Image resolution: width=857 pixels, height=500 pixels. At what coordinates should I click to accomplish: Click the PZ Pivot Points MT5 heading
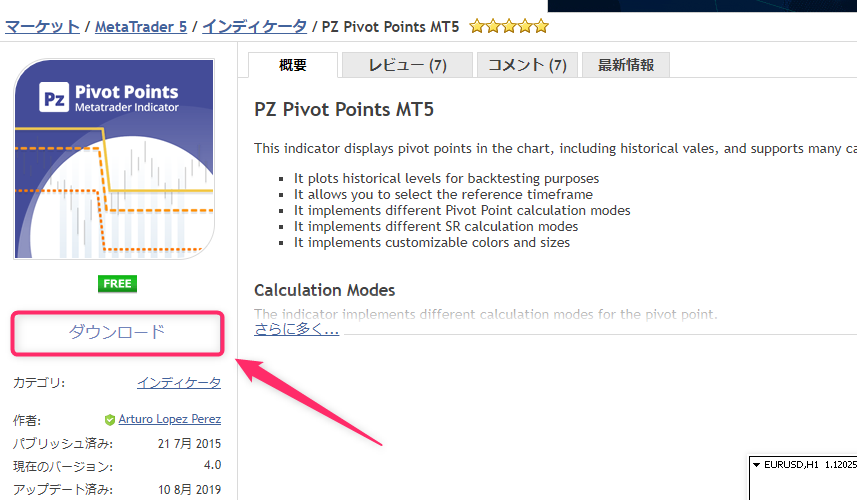click(x=344, y=109)
